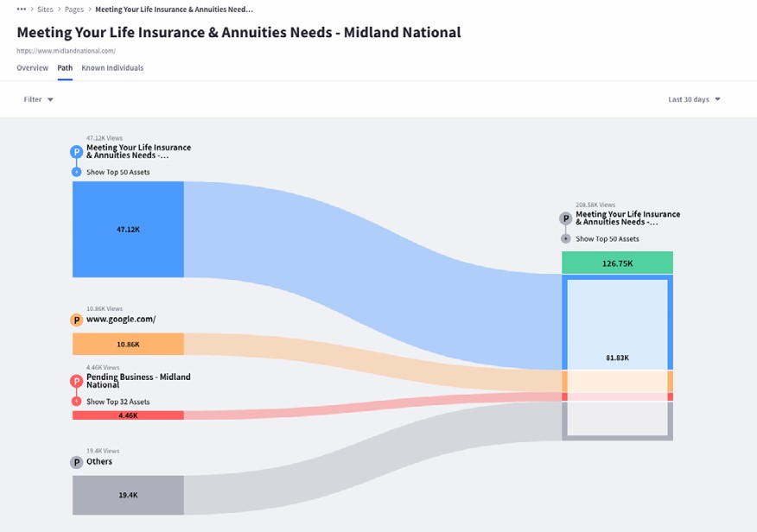Open the midlandnational.com URL link
Viewport: 757px width, 532px height.
tap(67, 51)
